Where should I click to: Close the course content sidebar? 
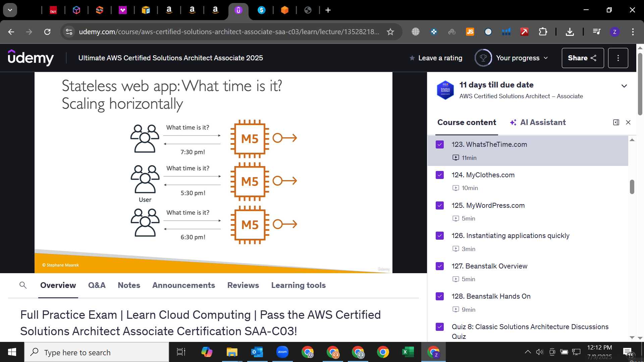tap(628, 122)
